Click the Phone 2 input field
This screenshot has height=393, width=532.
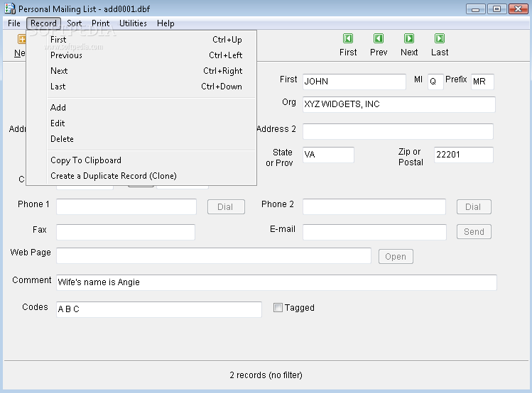pyautogui.click(x=374, y=206)
